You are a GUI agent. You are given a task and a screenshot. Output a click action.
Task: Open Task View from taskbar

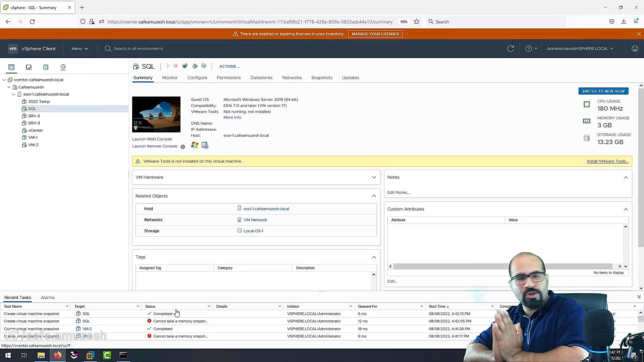click(x=24, y=355)
